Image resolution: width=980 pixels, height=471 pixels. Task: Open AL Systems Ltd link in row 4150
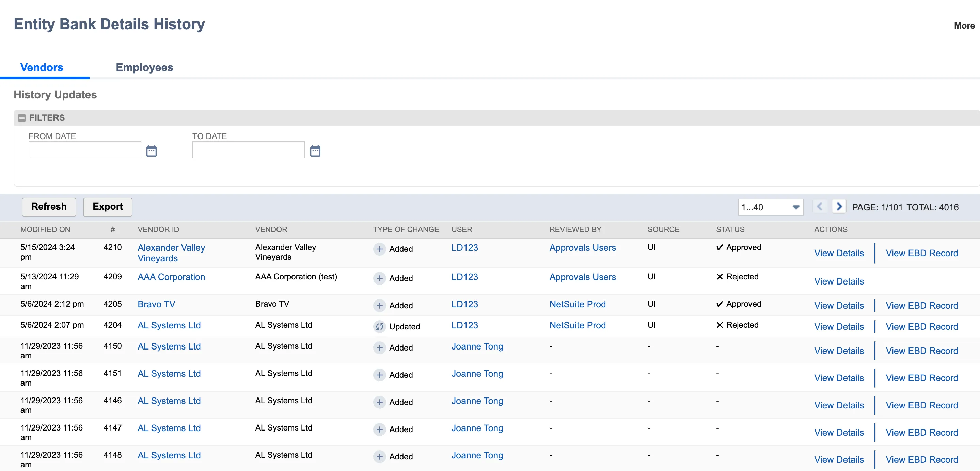pos(169,346)
